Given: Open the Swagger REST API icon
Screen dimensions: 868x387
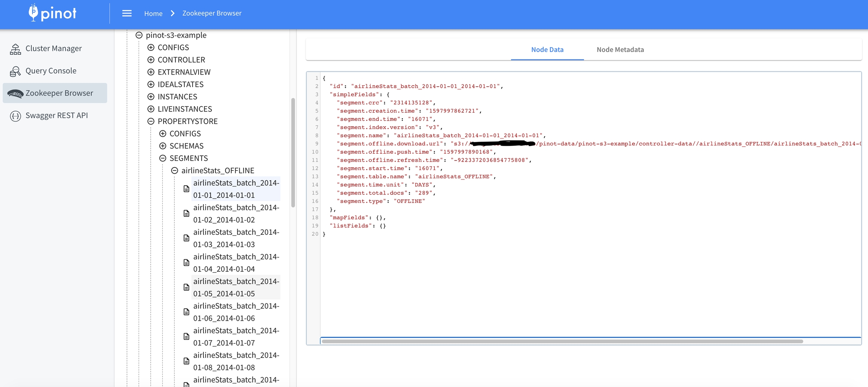Looking at the screenshot, I should point(15,116).
